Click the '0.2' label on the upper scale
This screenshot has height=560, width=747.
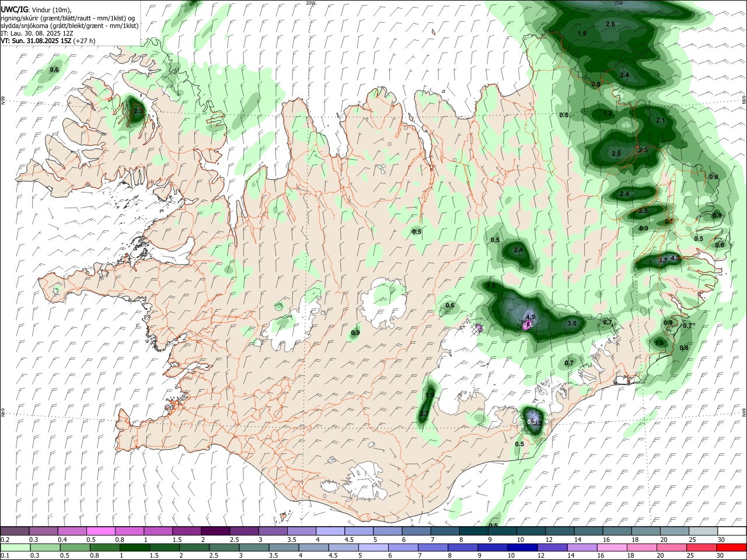point(5,540)
